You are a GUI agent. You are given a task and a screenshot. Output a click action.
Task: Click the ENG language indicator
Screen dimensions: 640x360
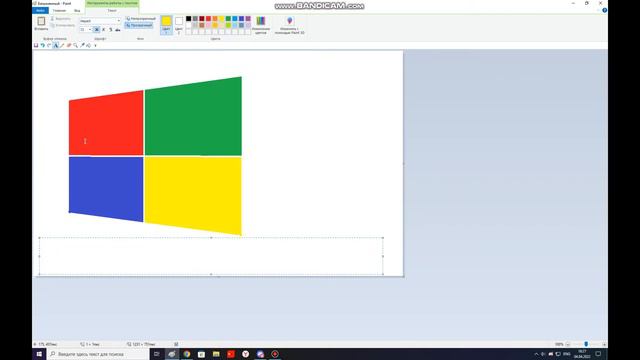point(567,354)
